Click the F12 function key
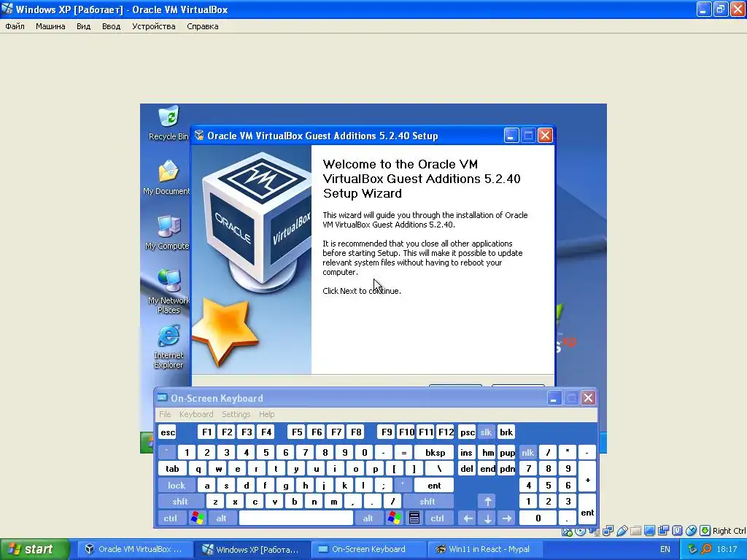Viewport: 747px width, 560px height. point(446,432)
